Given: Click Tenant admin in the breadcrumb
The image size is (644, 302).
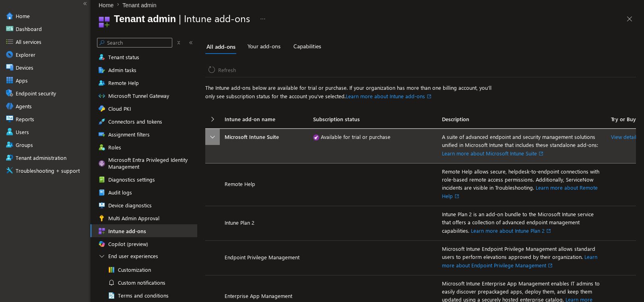Looking at the screenshot, I should tap(139, 5).
